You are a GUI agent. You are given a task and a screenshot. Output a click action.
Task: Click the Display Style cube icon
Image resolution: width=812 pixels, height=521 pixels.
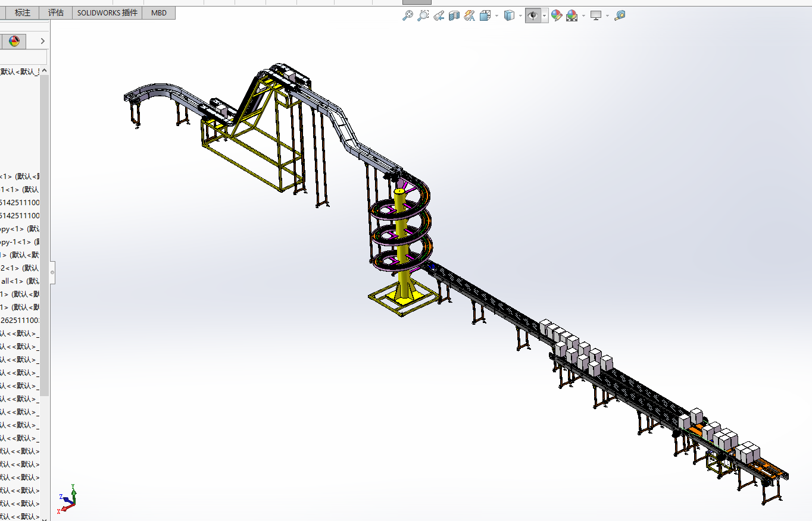pyautogui.click(x=509, y=15)
